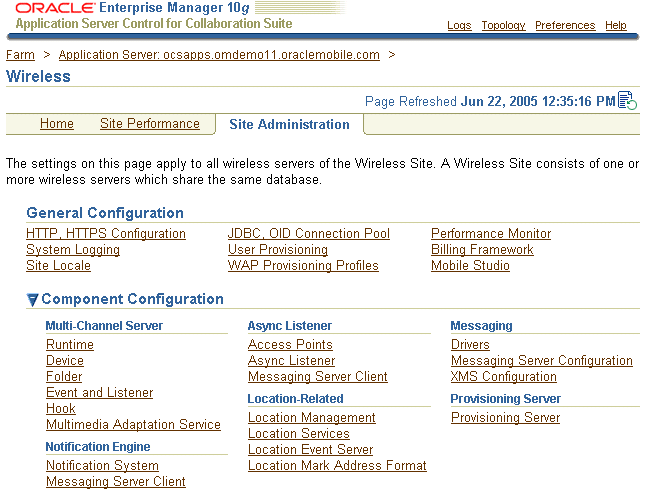
Task: Navigate to Farm breadcrumb
Action: click(20, 55)
